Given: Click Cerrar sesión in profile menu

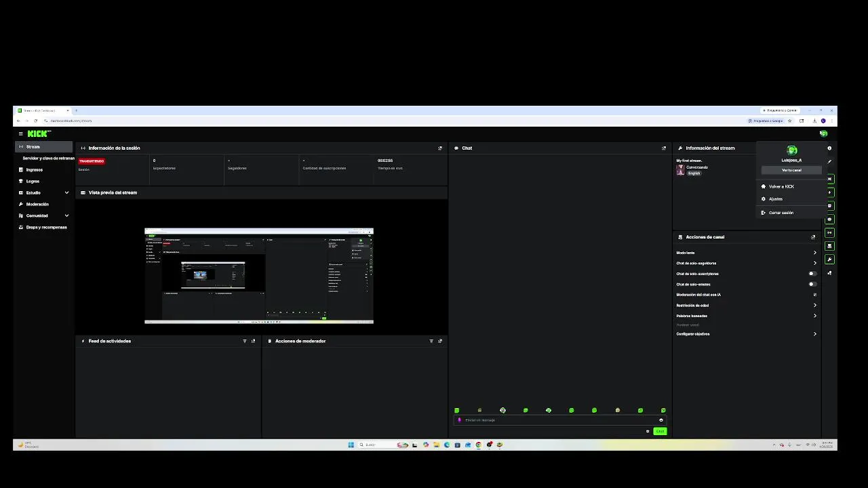Looking at the screenshot, I should pyautogui.click(x=781, y=213).
